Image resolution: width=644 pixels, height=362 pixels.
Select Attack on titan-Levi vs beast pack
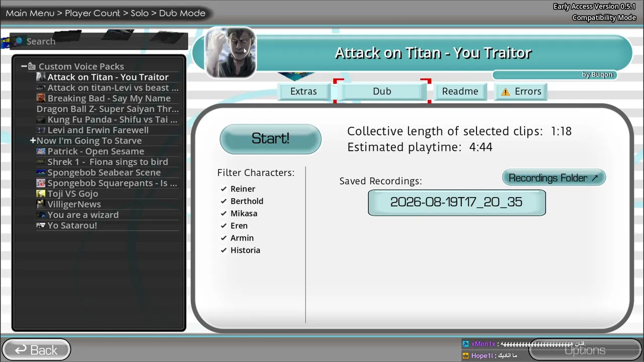(108, 87)
